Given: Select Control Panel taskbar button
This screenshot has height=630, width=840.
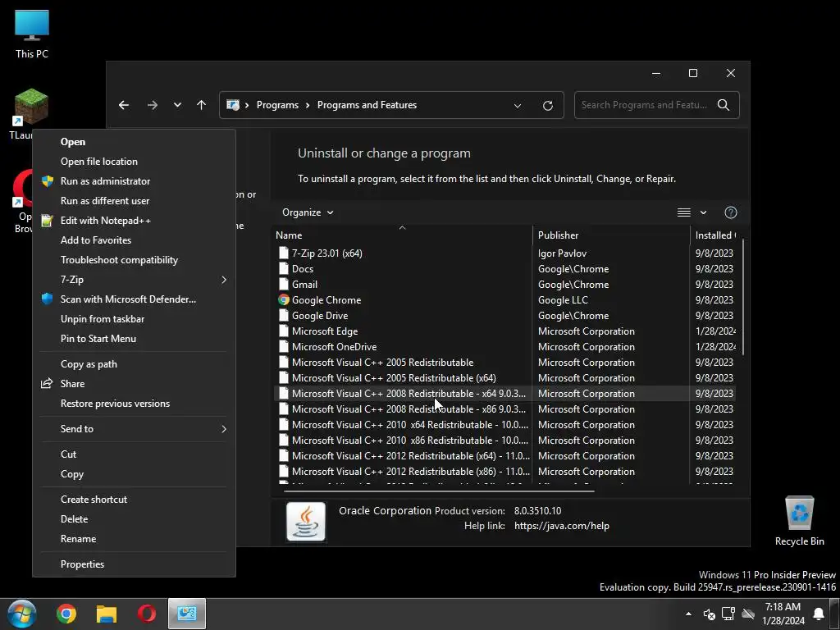Looking at the screenshot, I should point(187,614).
